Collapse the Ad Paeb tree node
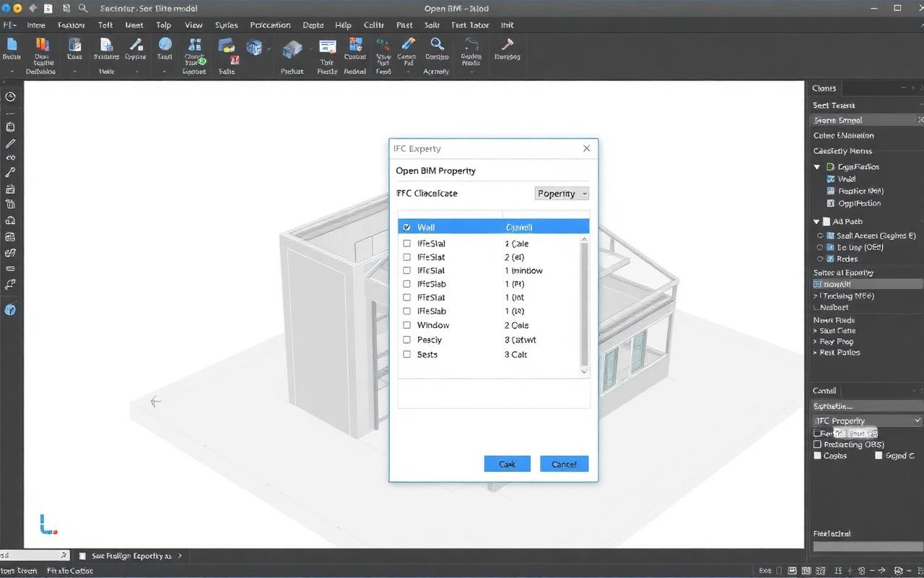Screen dimensions: 924x578 [817, 222]
